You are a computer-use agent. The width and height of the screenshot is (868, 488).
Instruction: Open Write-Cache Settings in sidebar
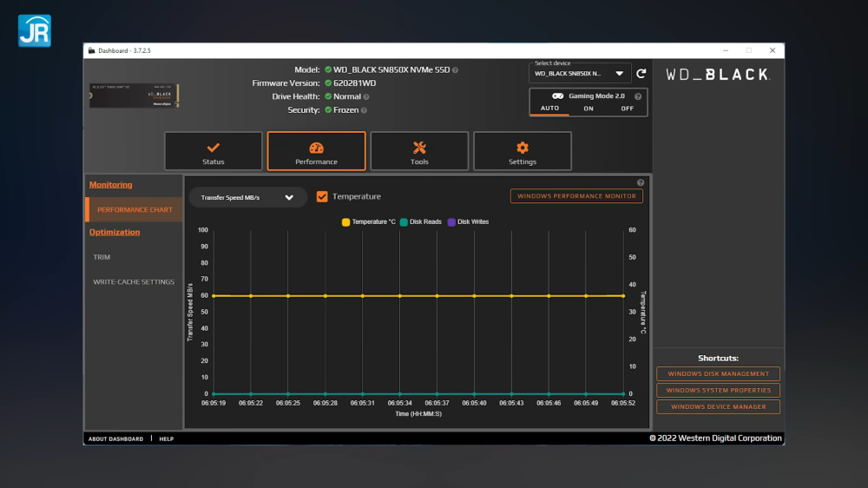pos(134,282)
